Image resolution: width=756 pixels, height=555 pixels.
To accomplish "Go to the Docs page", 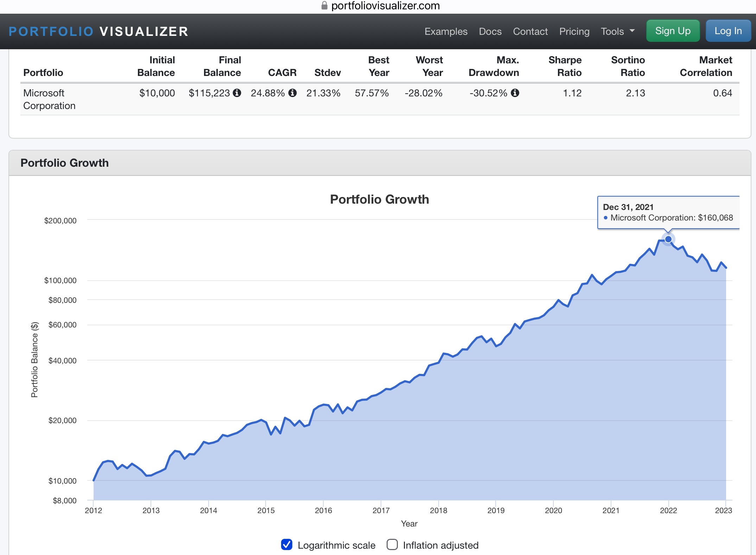I will [x=490, y=31].
